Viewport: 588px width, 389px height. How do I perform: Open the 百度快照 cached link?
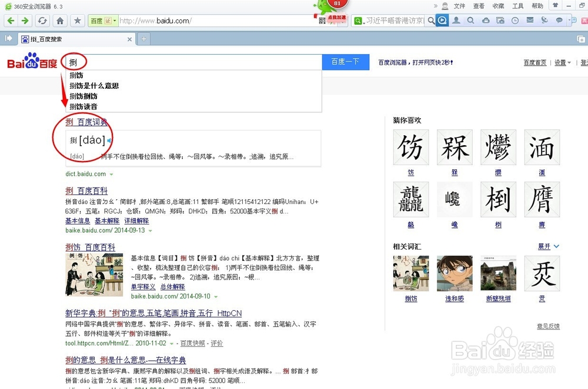(x=193, y=343)
